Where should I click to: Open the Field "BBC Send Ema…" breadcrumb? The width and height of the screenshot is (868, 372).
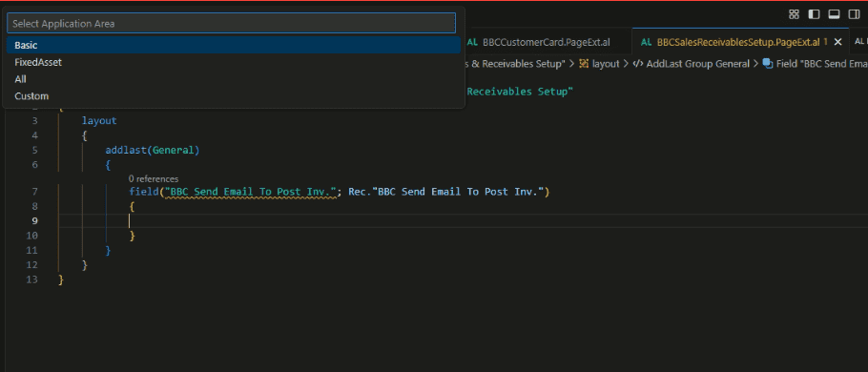click(x=821, y=64)
